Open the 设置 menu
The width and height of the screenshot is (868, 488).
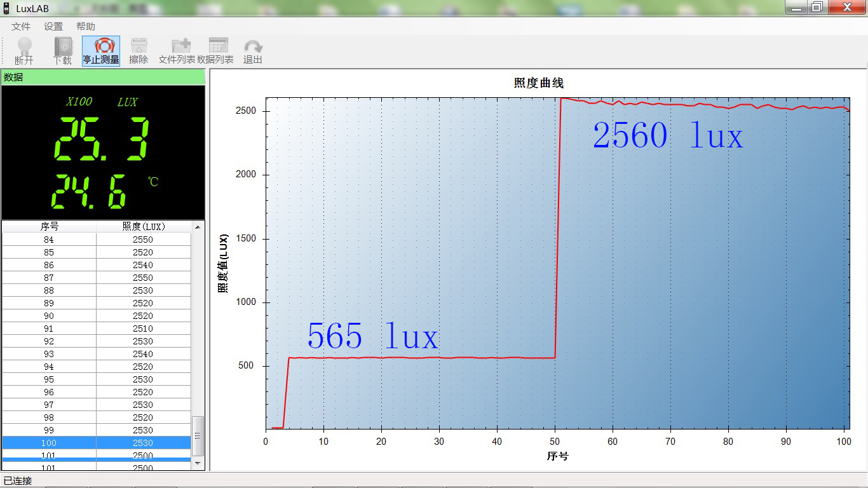53,27
